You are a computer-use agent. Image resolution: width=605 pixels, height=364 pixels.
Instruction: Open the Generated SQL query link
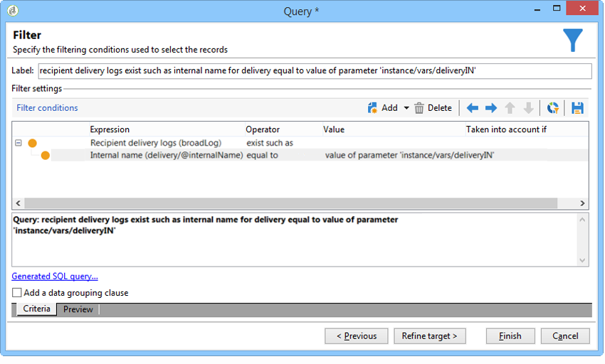tap(55, 277)
